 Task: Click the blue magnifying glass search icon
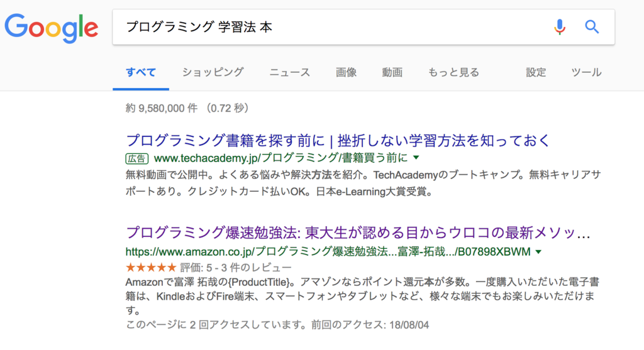coord(592,27)
